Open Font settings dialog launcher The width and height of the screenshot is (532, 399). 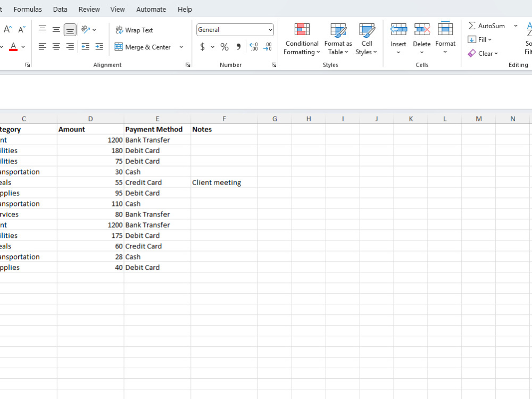click(28, 65)
